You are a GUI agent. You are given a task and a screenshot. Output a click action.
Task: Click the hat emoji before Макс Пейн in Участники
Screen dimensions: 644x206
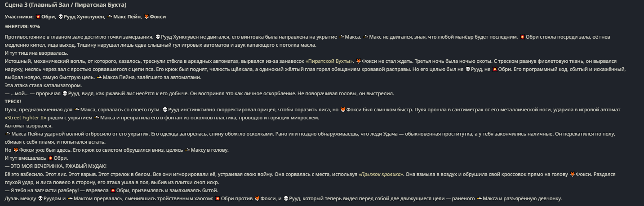click(110, 17)
